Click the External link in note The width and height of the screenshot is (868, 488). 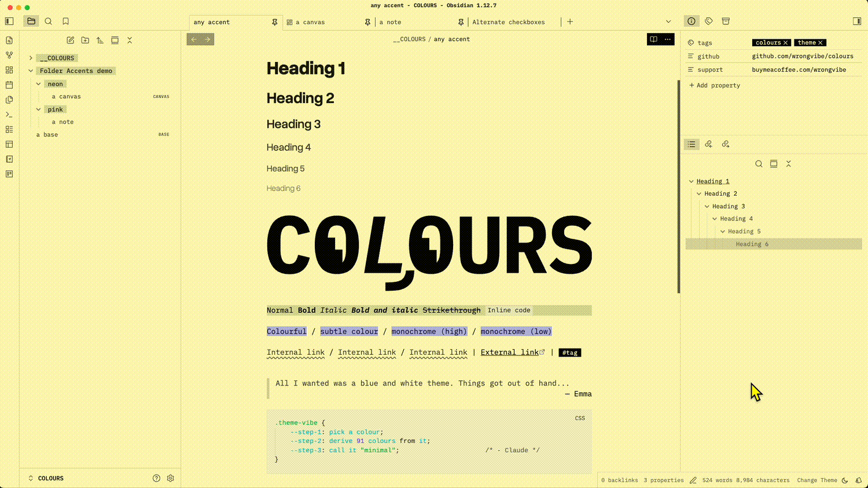pyautogui.click(x=510, y=353)
